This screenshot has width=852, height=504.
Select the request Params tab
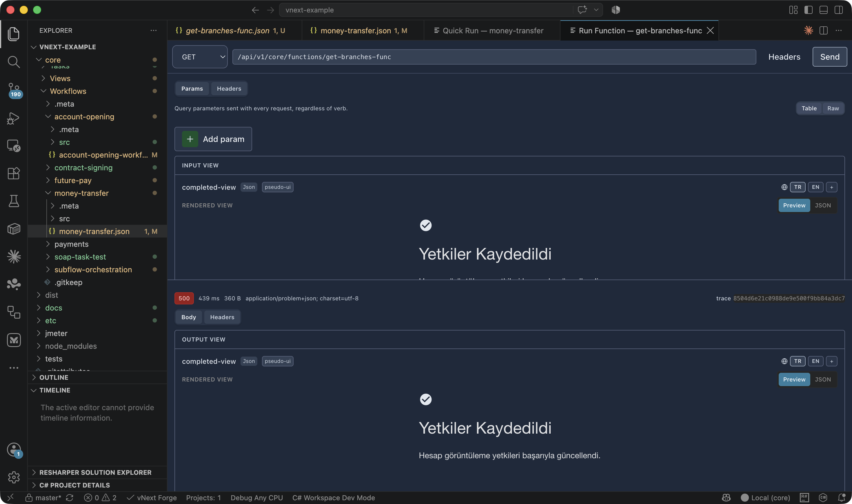(192, 89)
